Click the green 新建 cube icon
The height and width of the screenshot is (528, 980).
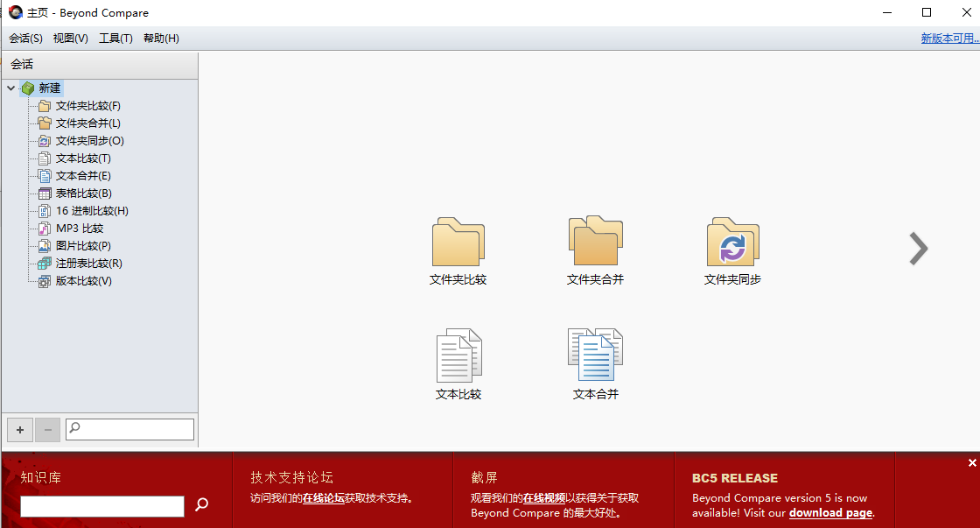pos(28,88)
